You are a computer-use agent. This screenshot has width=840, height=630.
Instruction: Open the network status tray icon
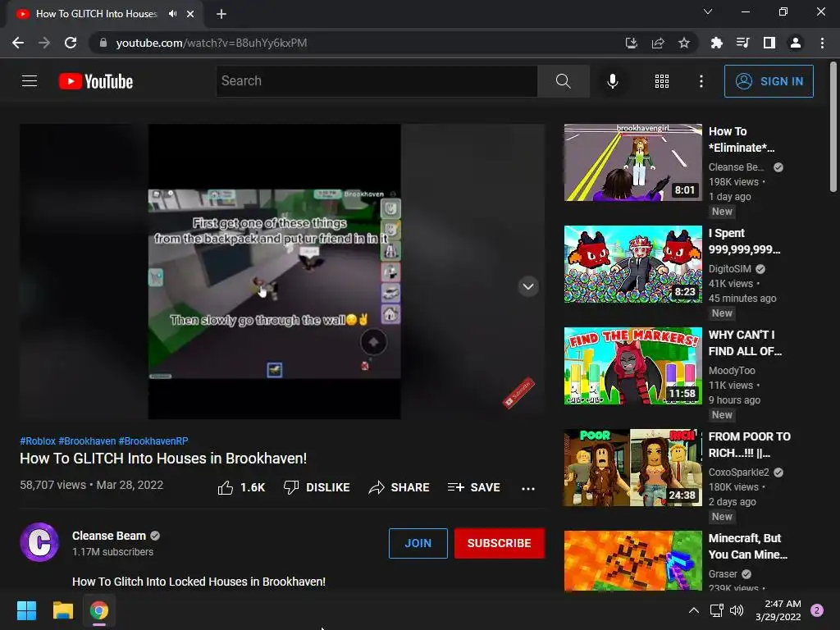tap(716, 610)
